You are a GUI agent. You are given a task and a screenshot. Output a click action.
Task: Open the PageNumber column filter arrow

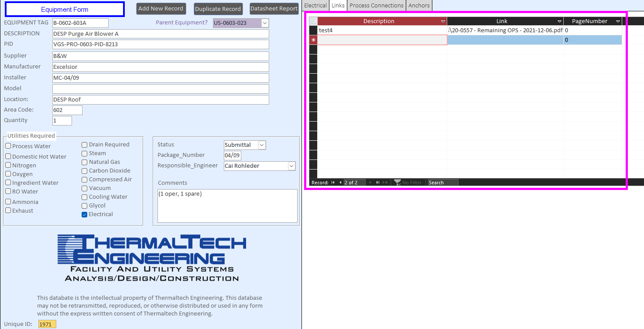point(618,21)
